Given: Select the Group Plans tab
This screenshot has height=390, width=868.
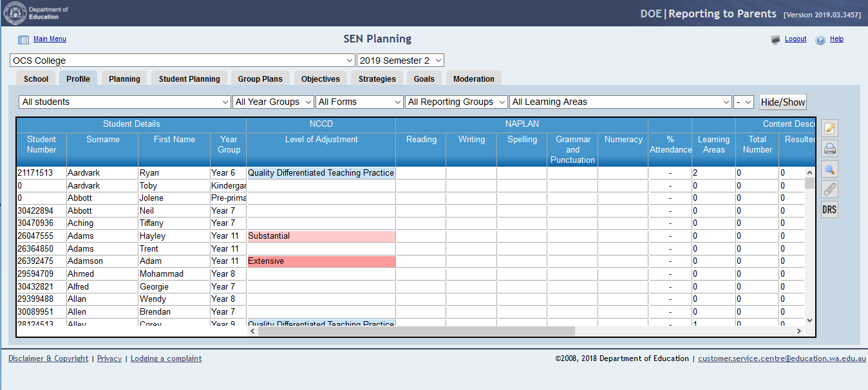Looking at the screenshot, I should tap(260, 79).
